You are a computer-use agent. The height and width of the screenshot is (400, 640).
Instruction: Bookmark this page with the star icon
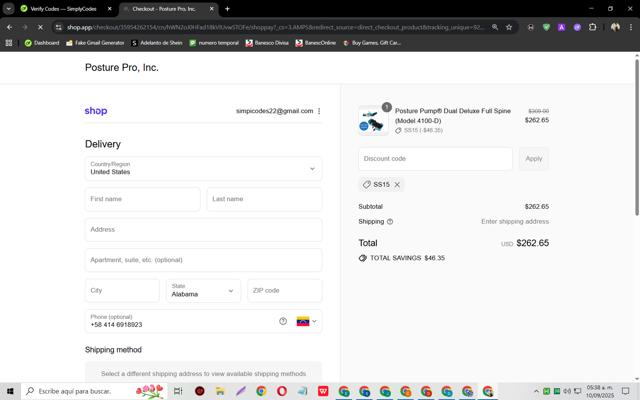coord(509,27)
